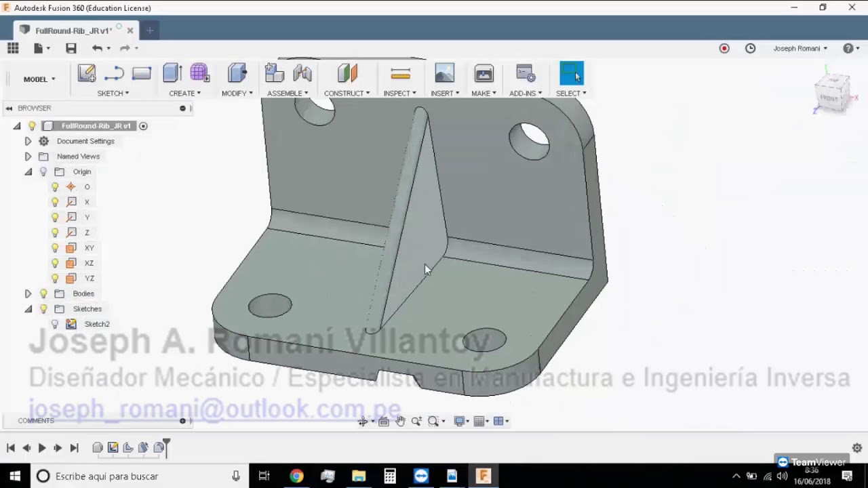Expand the Document Settings node
The height and width of the screenshot is (488, 868).
coord(28,141)
